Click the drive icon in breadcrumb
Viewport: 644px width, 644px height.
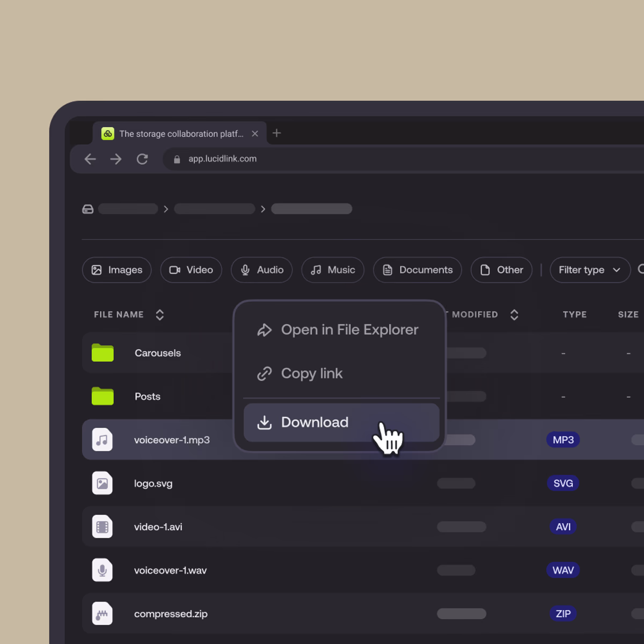(x=88, y=209)
